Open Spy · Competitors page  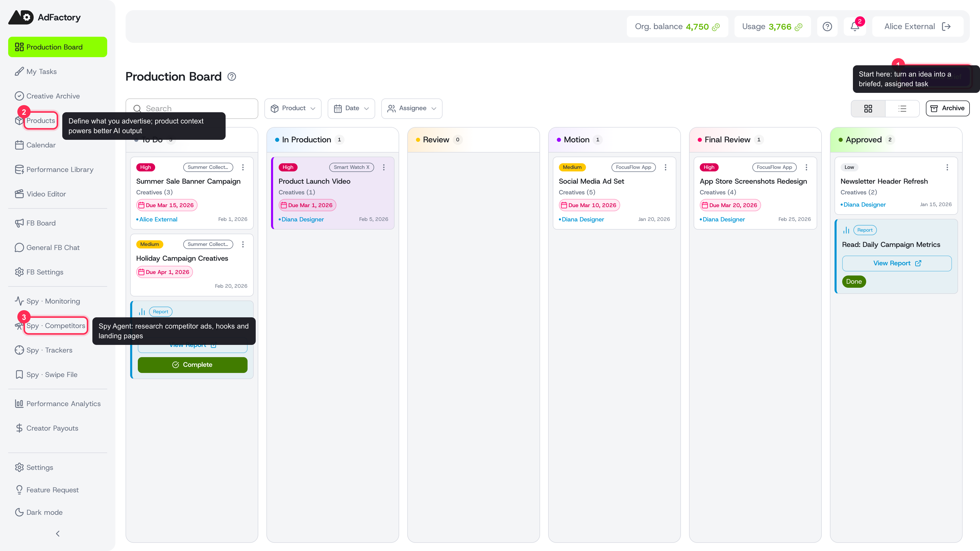[56, 325]
